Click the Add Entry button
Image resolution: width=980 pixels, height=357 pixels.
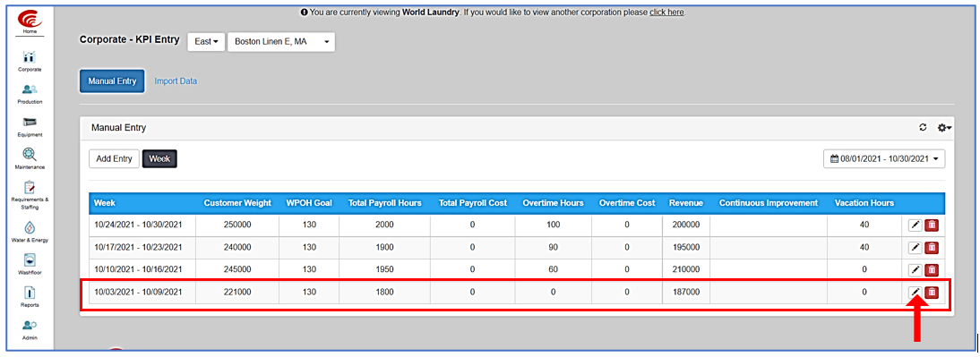pyautogui.click(x=114, y=158)
